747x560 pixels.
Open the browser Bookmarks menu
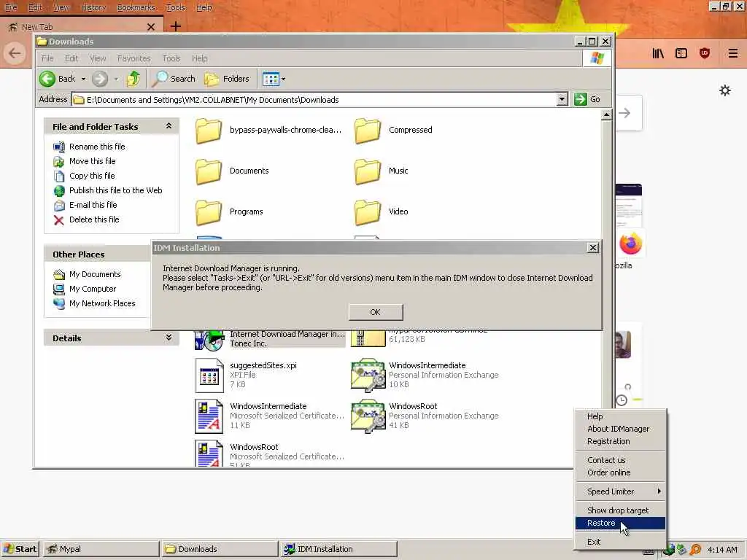click(x=136, y=7)
